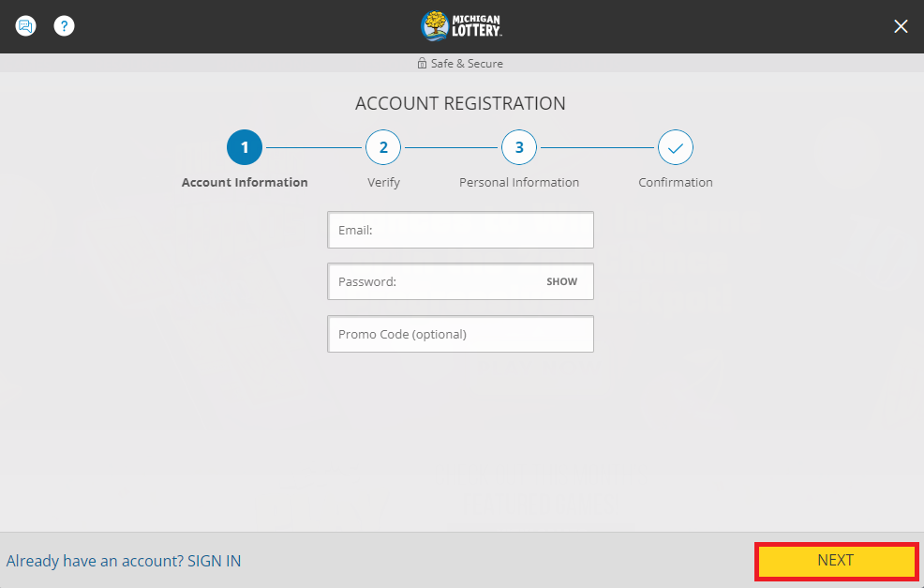Click the Confirmation step label
This screenshot has width=924, height=588.
point(675,182)
